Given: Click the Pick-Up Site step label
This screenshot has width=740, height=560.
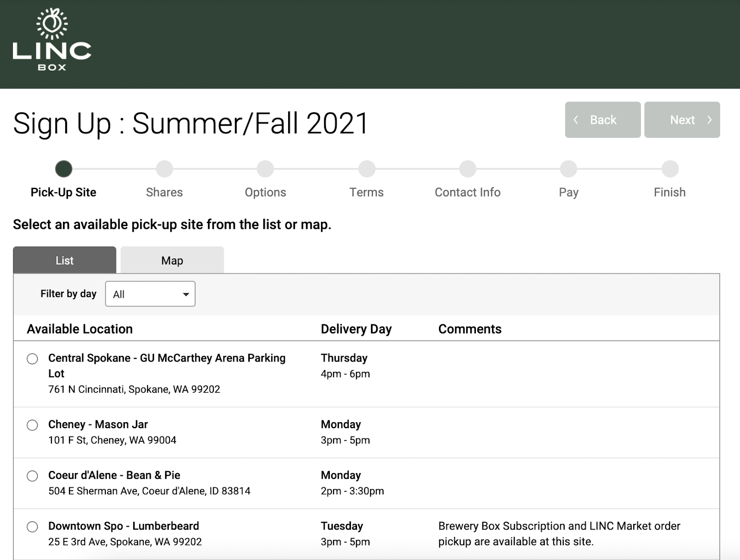Looking at the screenshot, I should coord(63,192).
